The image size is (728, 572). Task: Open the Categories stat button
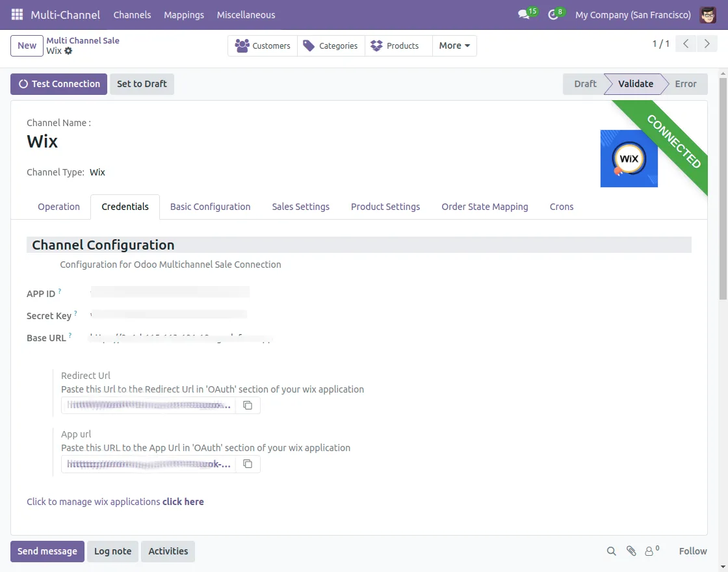coord(331,45)
